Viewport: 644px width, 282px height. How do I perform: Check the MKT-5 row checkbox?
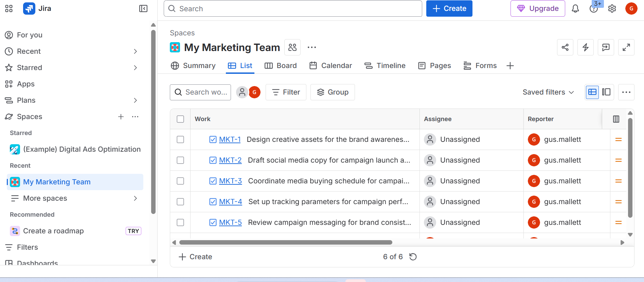[180, 222]
